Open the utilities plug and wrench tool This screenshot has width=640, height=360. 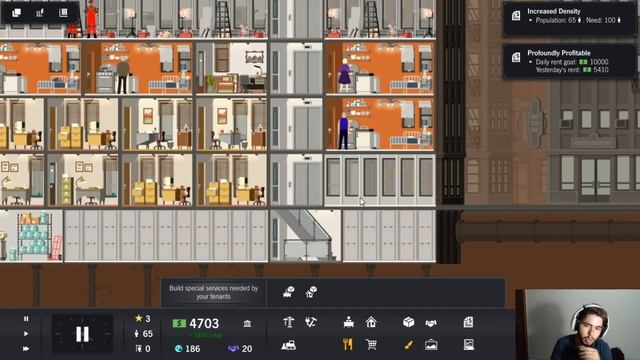tap(311, 322)
